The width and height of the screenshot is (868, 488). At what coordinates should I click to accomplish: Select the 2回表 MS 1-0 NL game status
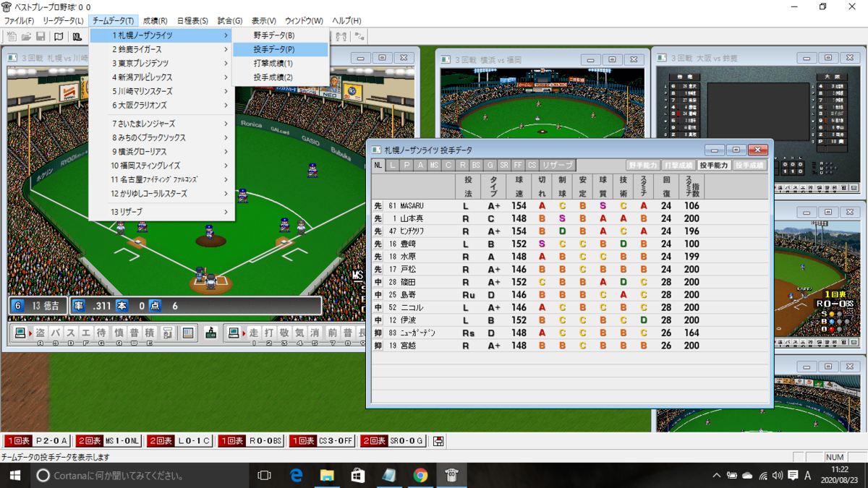click(x=108, y=440)
